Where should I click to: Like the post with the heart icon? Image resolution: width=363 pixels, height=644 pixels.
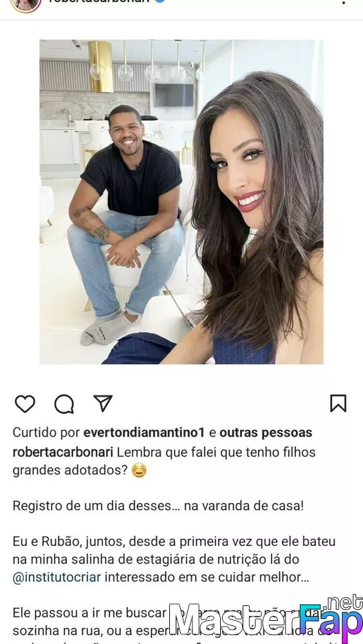pyautogui.click(x=25, y=404)
